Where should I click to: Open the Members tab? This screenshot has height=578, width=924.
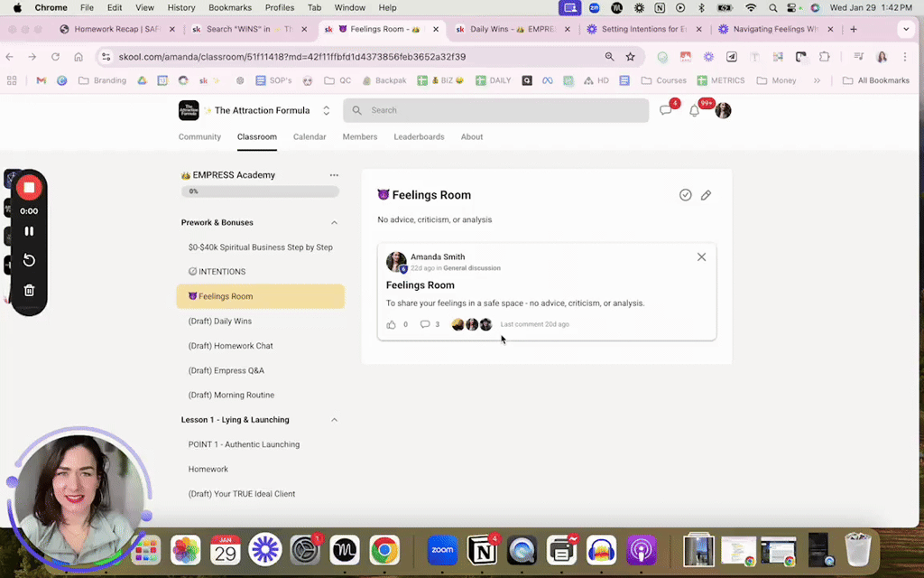(359, 137)
